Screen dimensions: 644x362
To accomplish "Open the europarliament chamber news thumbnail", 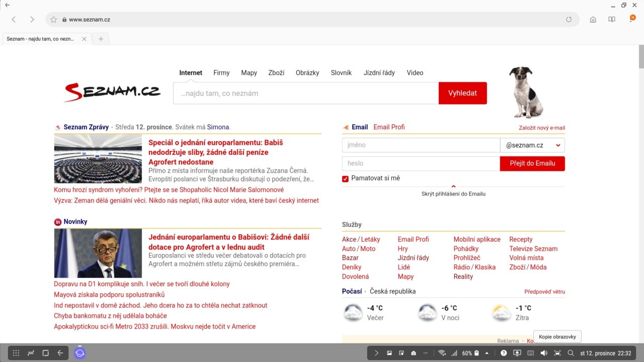I will tap(98, 159).
